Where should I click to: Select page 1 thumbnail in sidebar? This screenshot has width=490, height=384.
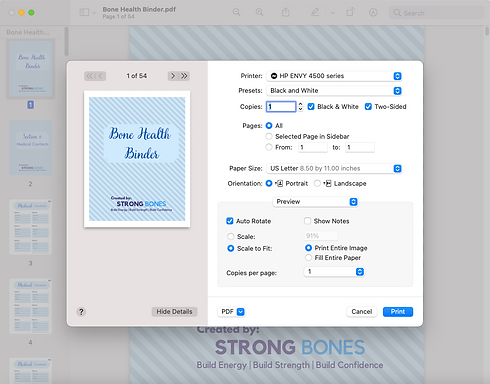[x=30, y=69]
